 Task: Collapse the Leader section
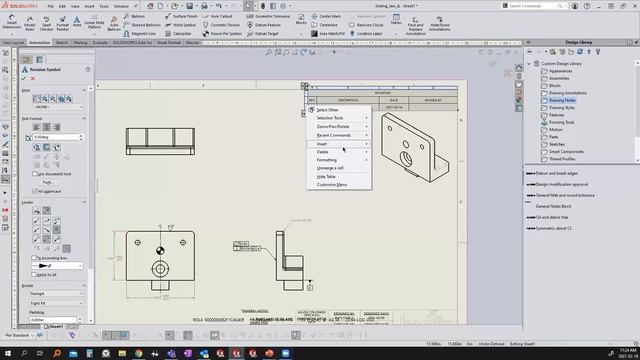click(x=84, y=202)
